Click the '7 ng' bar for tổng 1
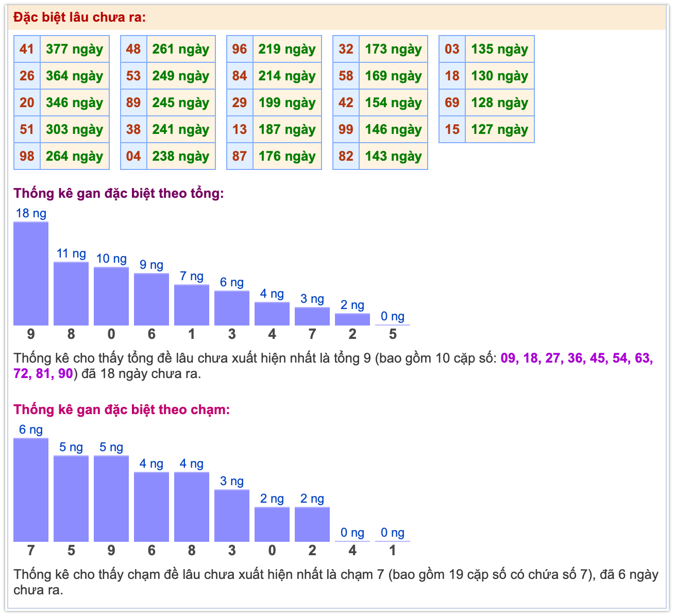 pos(192,305)
